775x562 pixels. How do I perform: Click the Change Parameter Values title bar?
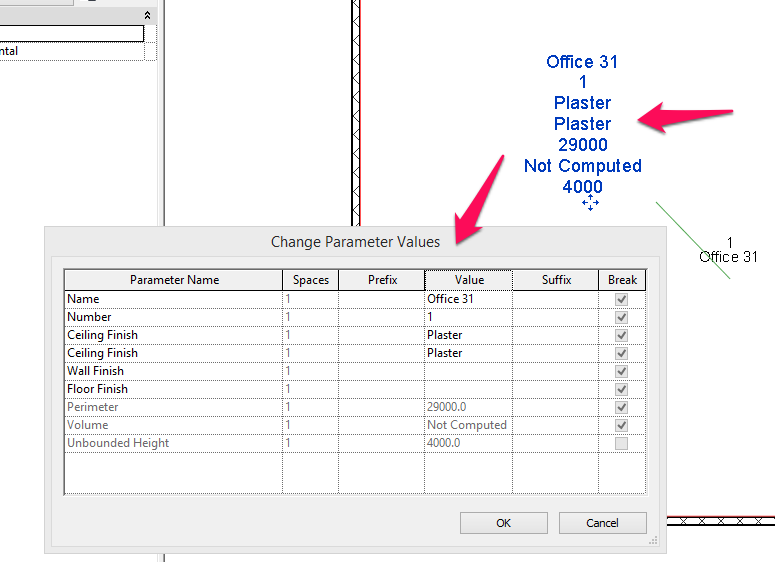(x=355, y=242)
